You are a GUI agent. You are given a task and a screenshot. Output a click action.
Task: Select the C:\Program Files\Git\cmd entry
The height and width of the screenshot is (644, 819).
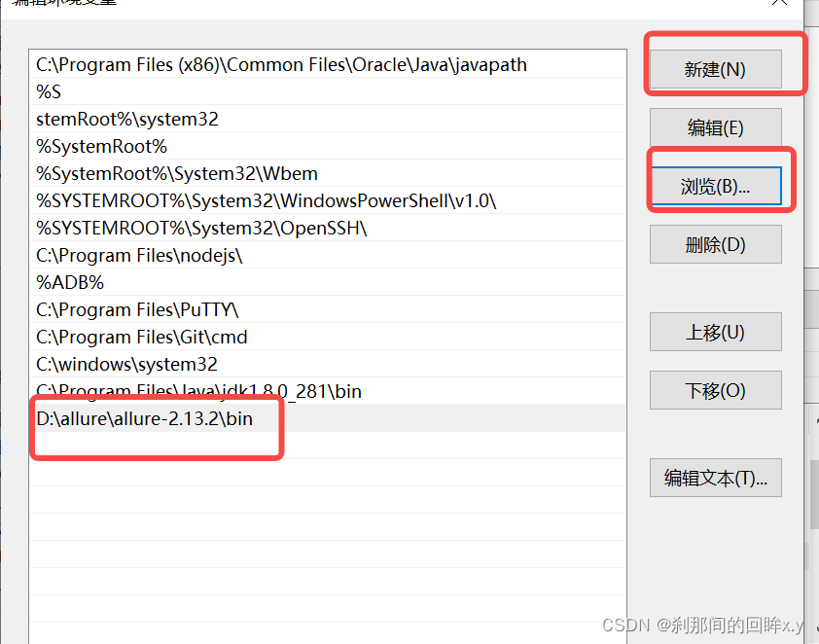[x=328, y=337]
